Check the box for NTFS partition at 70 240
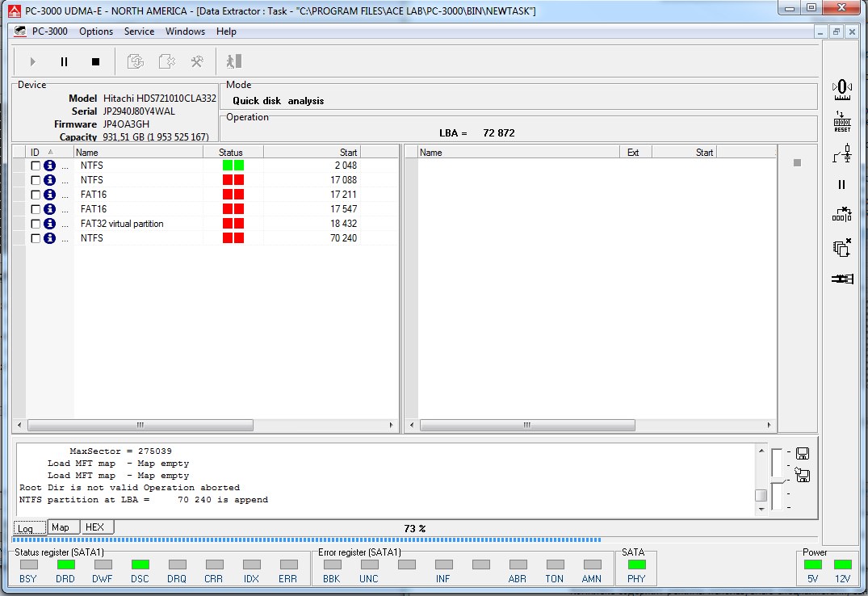The height and width of the screenshot is (596, 868). (36, 238)
